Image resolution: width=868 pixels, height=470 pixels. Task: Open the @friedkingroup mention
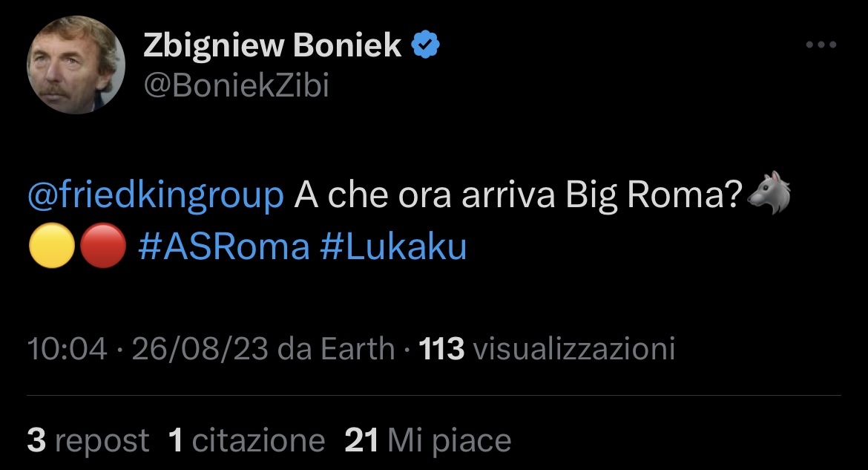click(x=155, y=196)
